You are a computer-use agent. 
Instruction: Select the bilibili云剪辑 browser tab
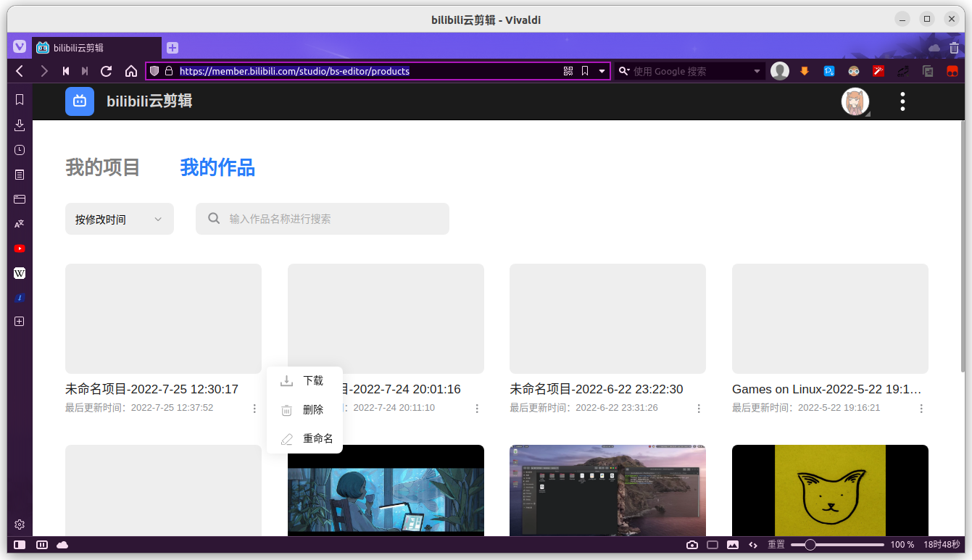click(x=96, y=48)
